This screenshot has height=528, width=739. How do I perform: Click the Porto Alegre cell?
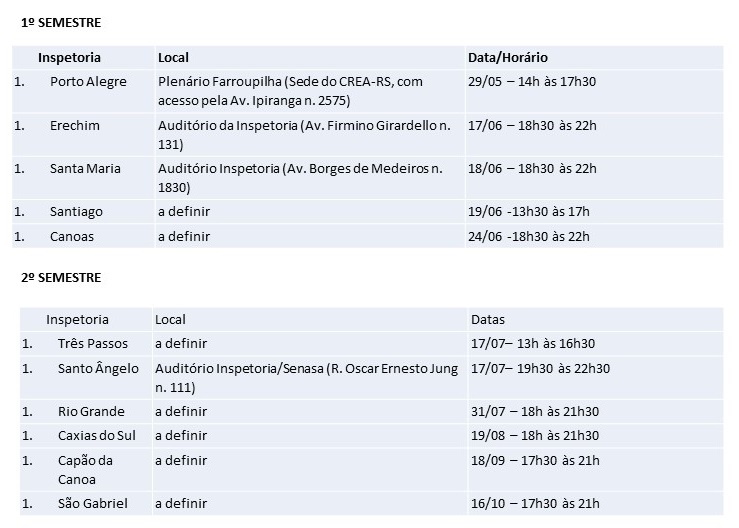(x=88, y=82)
